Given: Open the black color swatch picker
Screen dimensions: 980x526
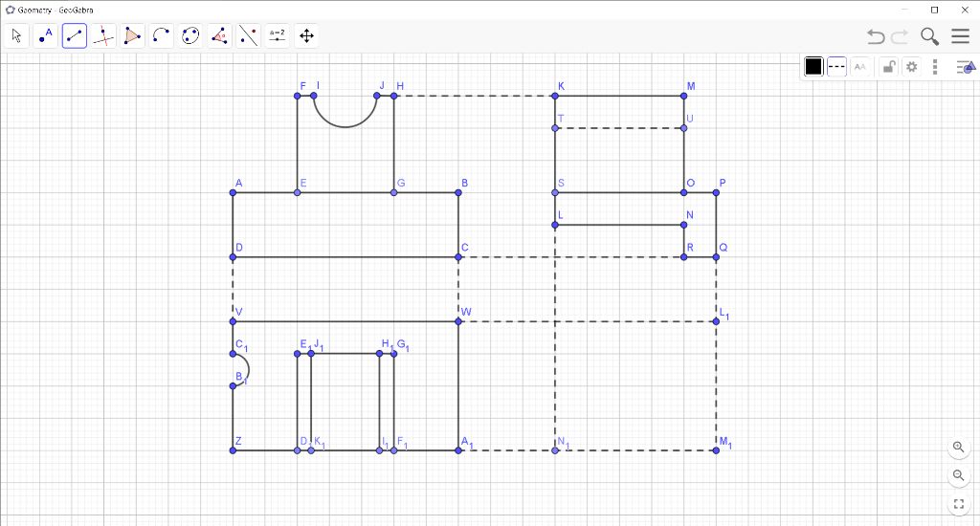Looking at the screenshot, I should point(813,66).
